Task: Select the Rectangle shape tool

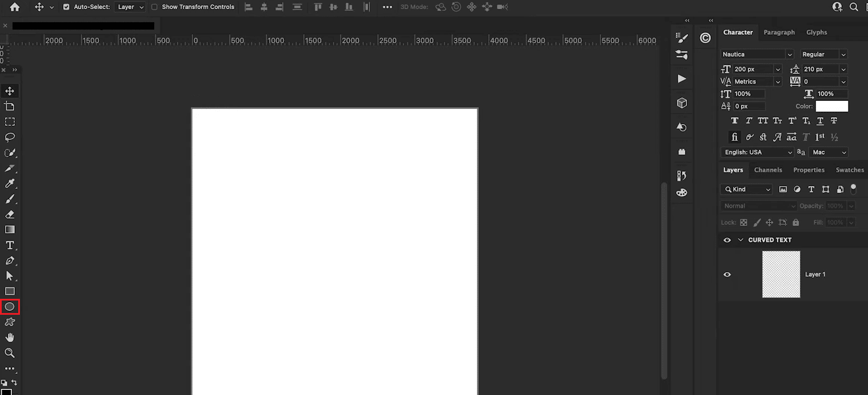Action: [x=10, y=291]
